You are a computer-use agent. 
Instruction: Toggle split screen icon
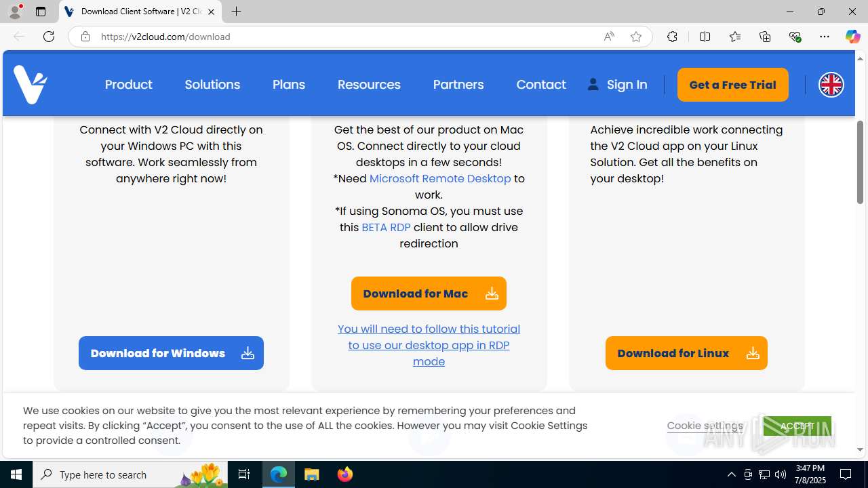pyautogui.click(x=705, y=37)
